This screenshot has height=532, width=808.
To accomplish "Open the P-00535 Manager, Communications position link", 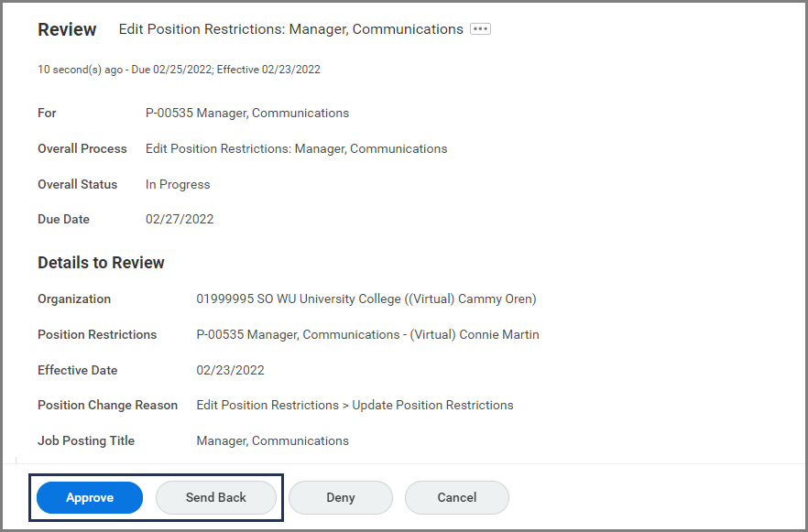I will click(x=247, y=113).
